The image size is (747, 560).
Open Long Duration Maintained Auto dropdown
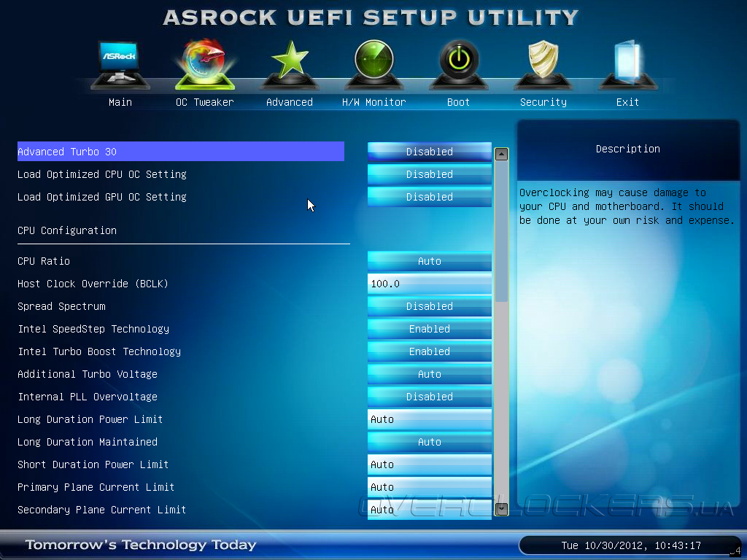(429, 442)
